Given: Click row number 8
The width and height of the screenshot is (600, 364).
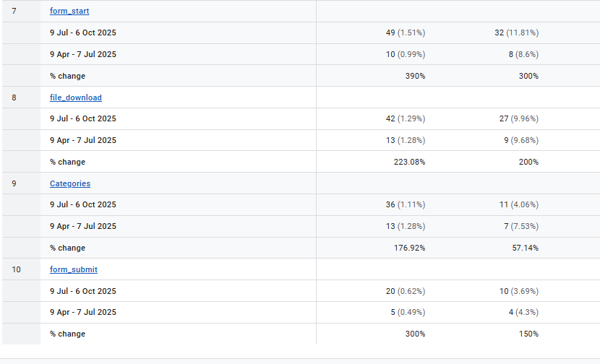Looking at the screenshot, I should tap(14, 97).
